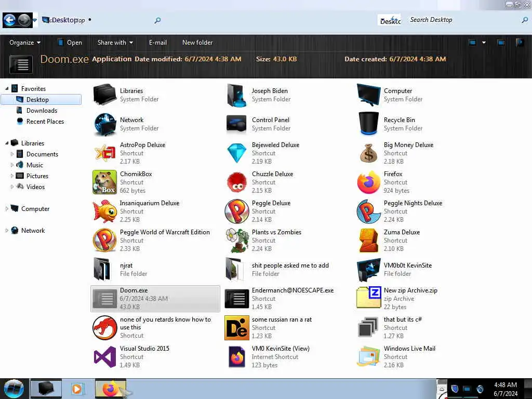Select the Endermanch@NOESCAPE.exe shortcut icon
Screen dimensions: 532x399
point(236,299)
